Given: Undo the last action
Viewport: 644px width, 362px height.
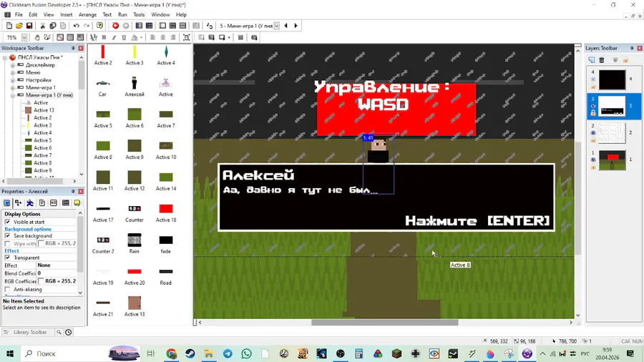Looking at the screenshot, I should [77, 26].
